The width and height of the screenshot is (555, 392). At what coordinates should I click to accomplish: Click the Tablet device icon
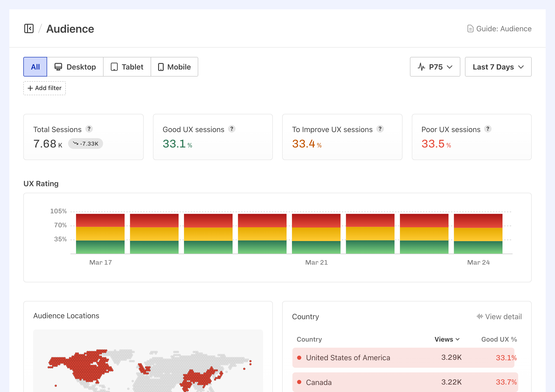pyautogui.click(x=114, y=67)
